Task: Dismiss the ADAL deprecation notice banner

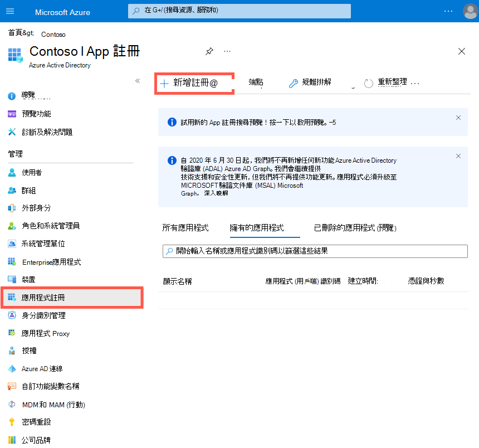Action: pyautogui.click(x=458, y=156)
